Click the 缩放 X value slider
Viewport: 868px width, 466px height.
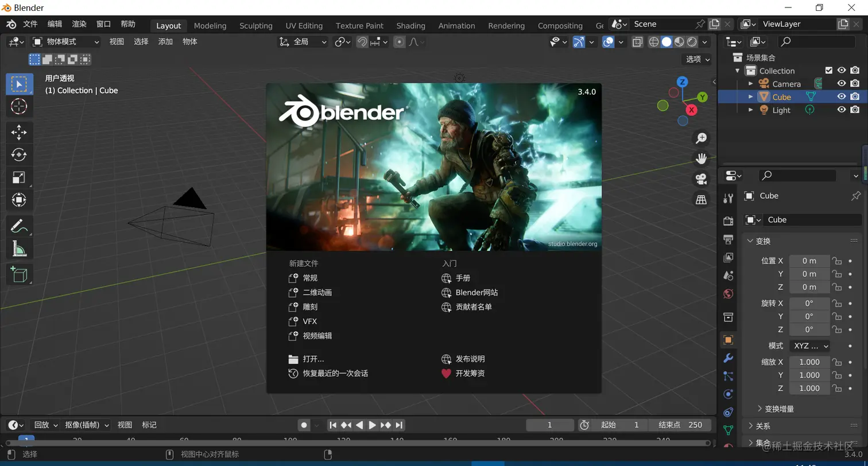pyautogui.click(x=809, y=362)
